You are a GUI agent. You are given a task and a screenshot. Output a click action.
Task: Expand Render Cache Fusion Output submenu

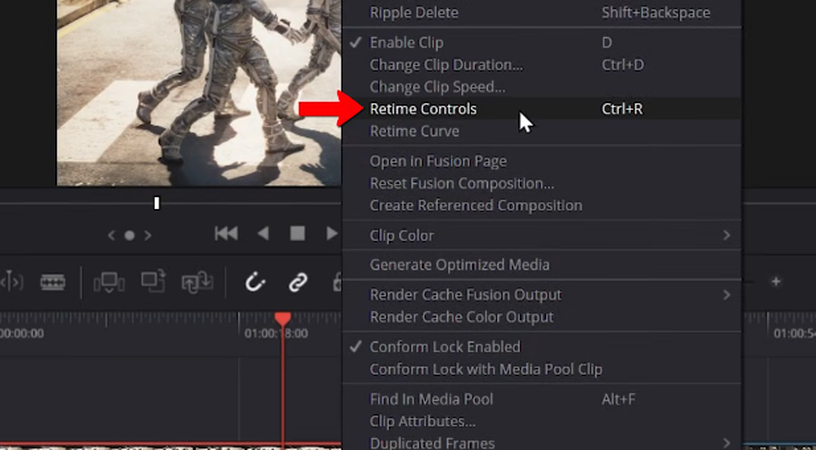(541, 295)
